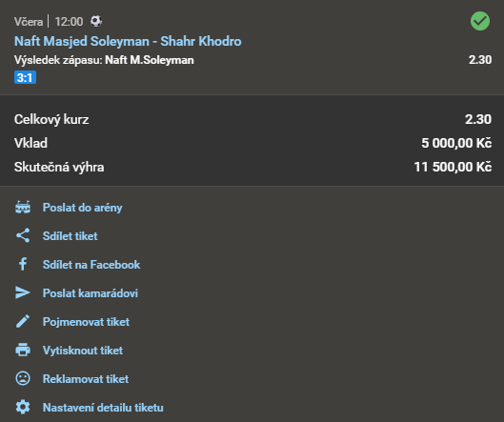504x422 pixels.
Task: Click the blue 3:1 score badge
Action: pos(25,77)
